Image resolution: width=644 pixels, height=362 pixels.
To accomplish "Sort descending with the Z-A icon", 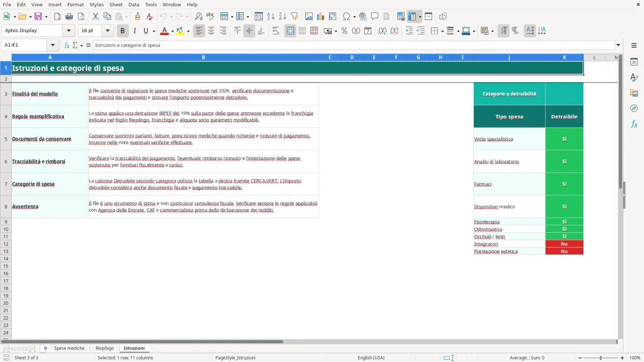I will point(283,17).
